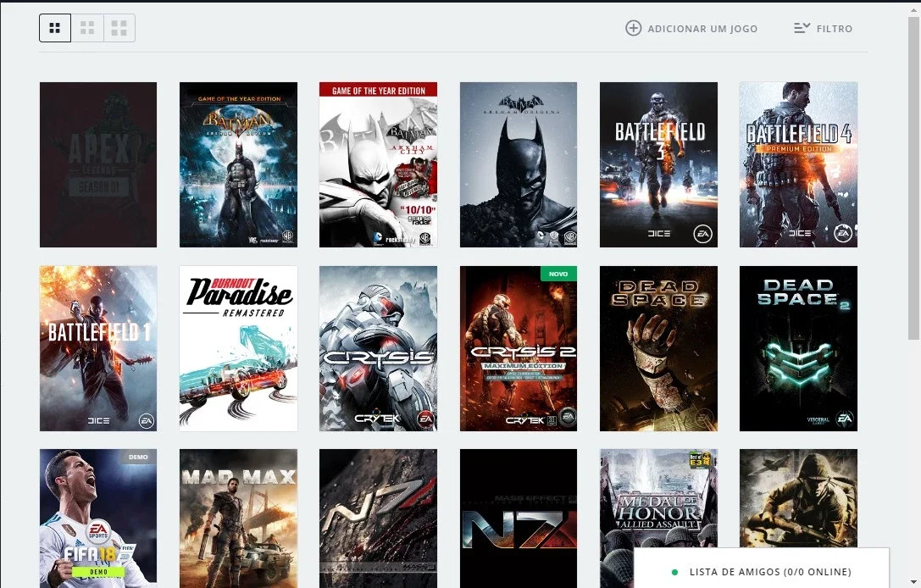
Task: Switch to medium tile grid view
Action: tap(87, 28)
